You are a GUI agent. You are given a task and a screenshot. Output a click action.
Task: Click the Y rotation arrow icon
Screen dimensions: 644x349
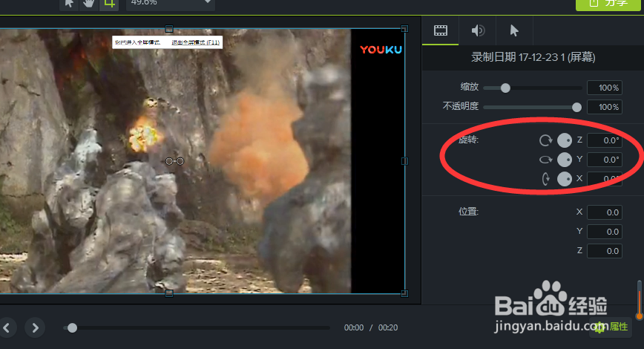[x=545, y=160]
